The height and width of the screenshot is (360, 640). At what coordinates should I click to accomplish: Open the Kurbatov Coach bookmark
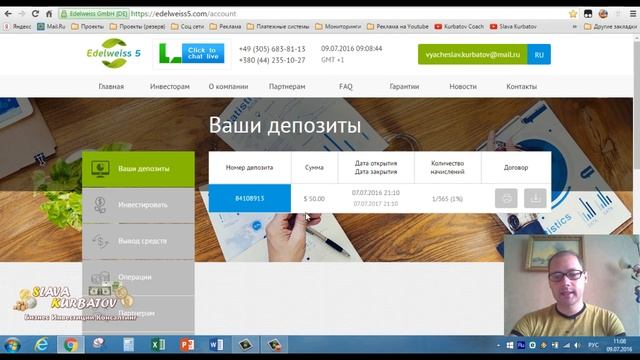click(x=459, y=27)
